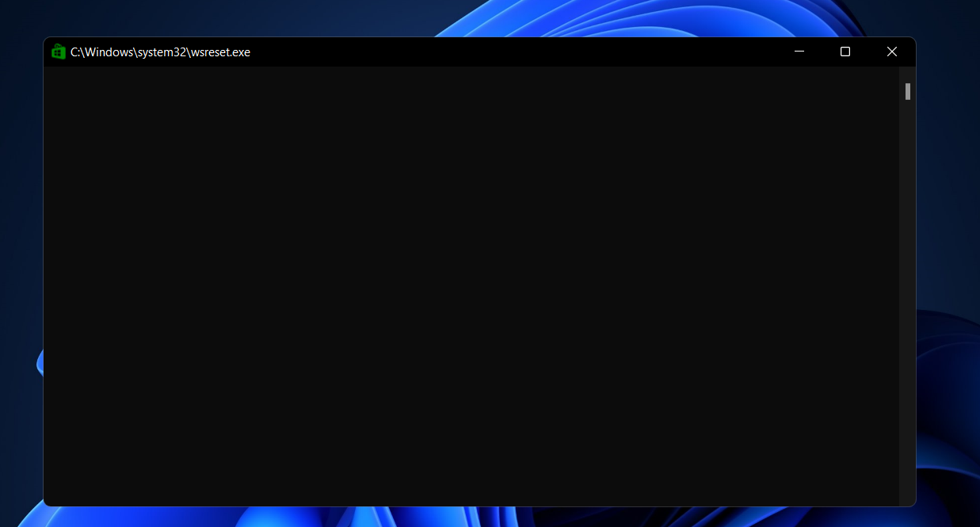Click the wsreset.exe window title text

pos(160,52)
